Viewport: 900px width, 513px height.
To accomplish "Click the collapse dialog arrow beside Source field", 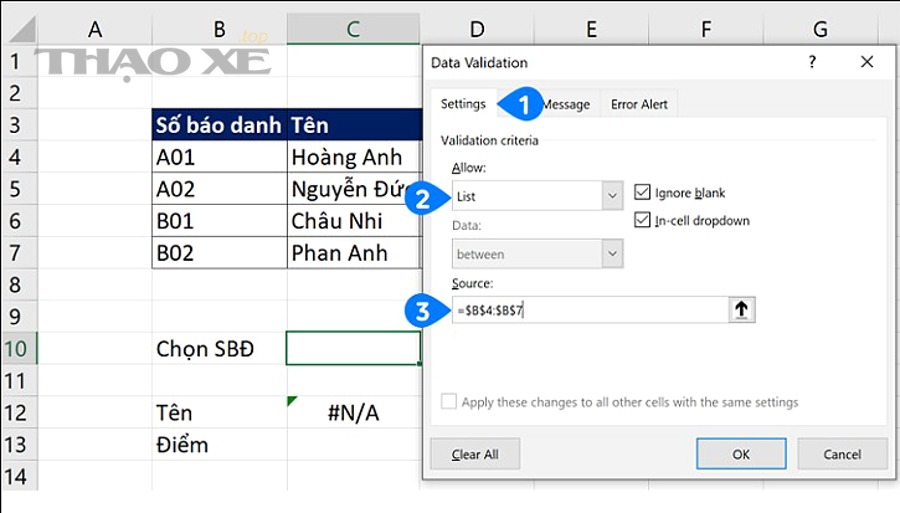I will [742, 310].
